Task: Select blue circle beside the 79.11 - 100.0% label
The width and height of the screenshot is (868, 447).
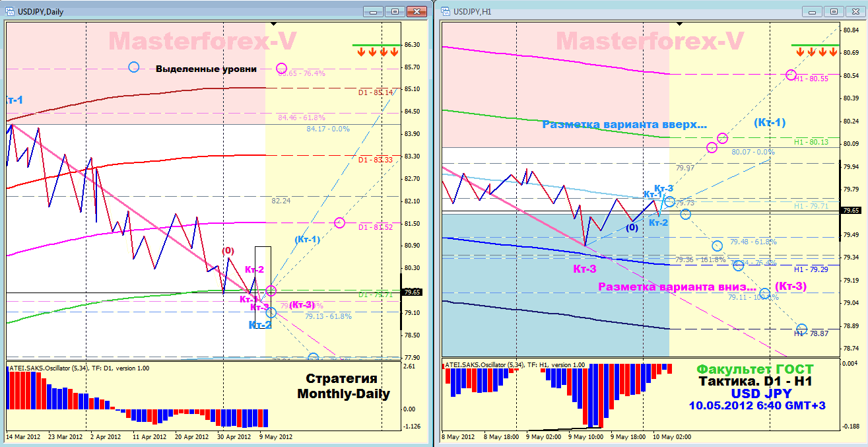Action: 764,293
